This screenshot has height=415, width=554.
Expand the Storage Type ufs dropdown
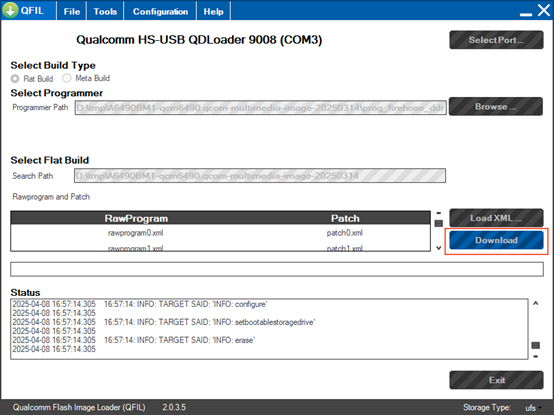[534, 408]
